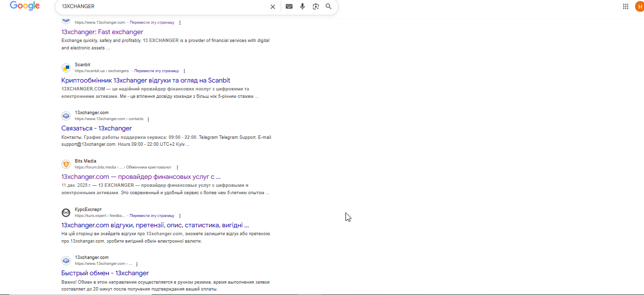Open the провайдер финансовых услуг result
The height and width of the screenshot is (295, 644).
pyautogui.click(x=141, y=176)
